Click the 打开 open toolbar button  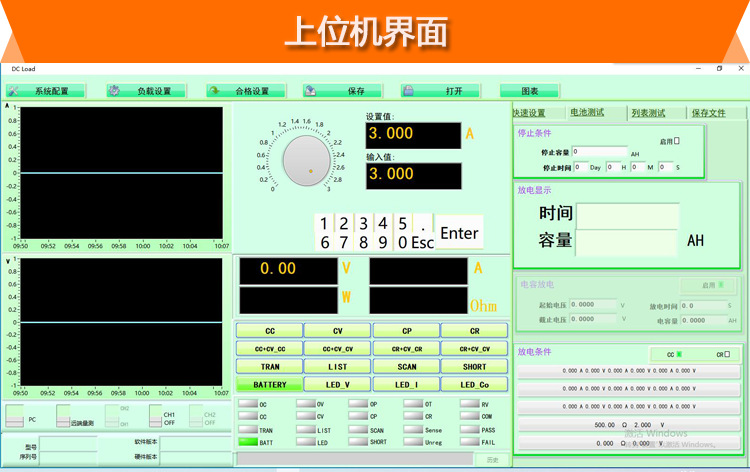click(441, 91)
